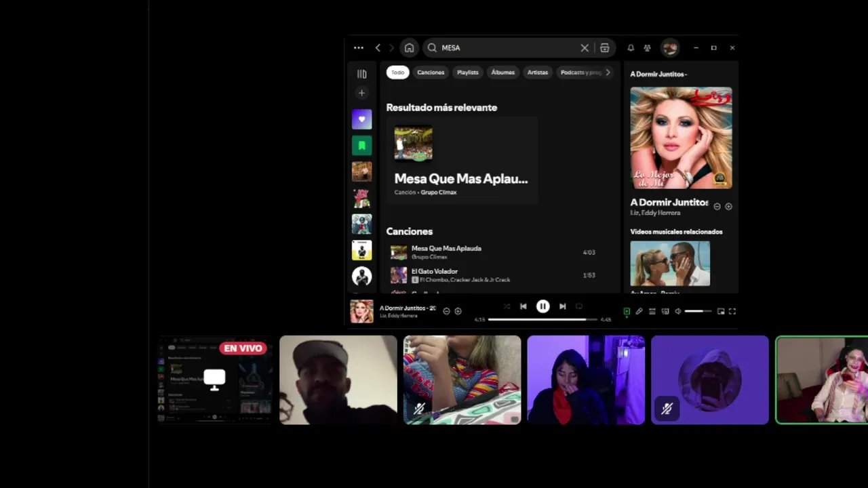Open the play queue

click(x=652, y=311)
